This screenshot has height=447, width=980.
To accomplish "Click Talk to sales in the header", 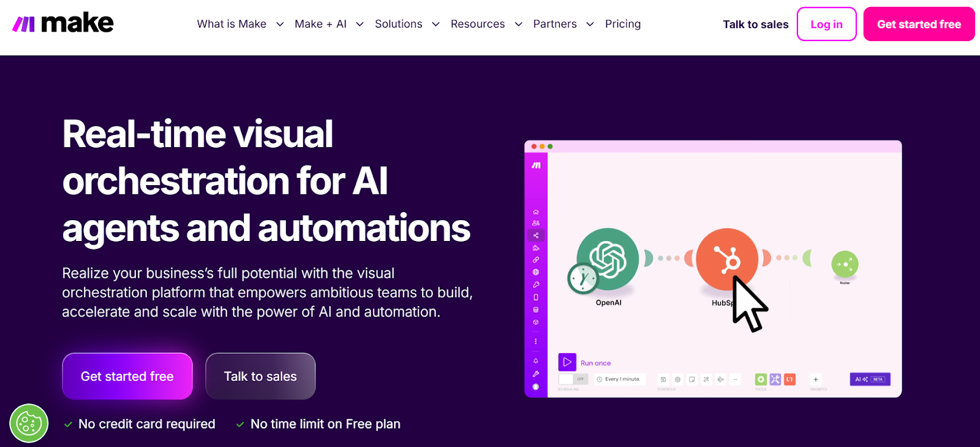I will tap(756, 25).
